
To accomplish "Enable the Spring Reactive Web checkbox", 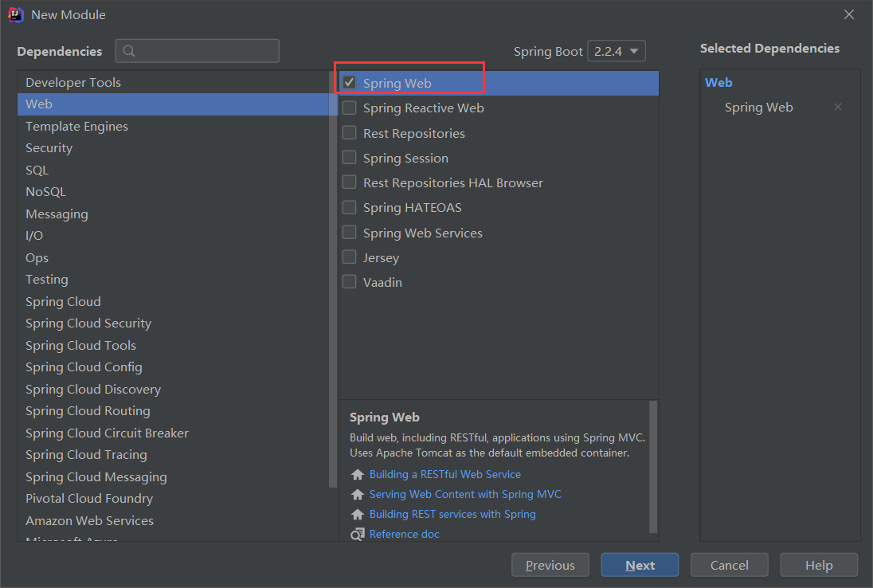I will coord(349,108).
